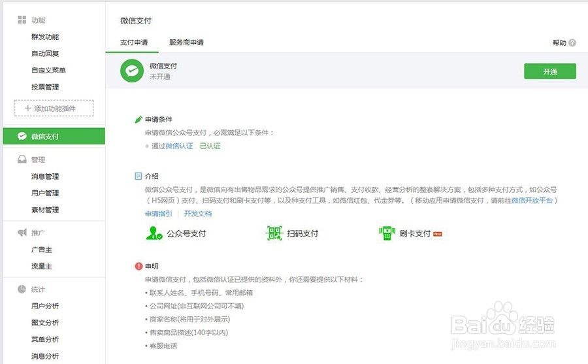Click the 刷卡支付 card reader icon
The height and width of the screenshot is (364, 588).
(387, 233)
